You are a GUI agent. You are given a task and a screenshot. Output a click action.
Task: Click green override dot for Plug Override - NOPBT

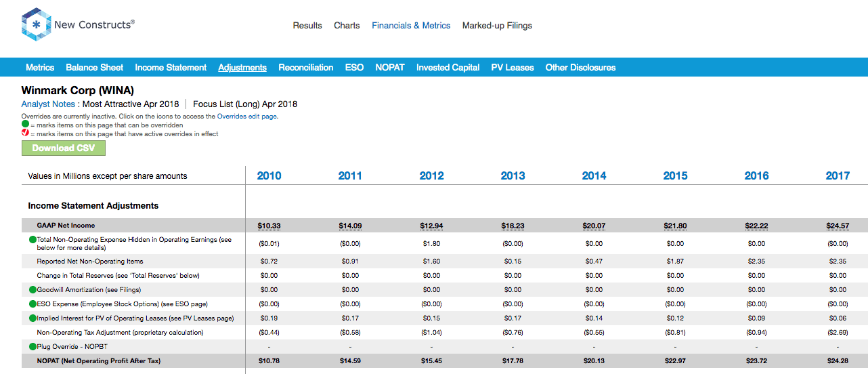pyautogui.click(x=32, y=346)
